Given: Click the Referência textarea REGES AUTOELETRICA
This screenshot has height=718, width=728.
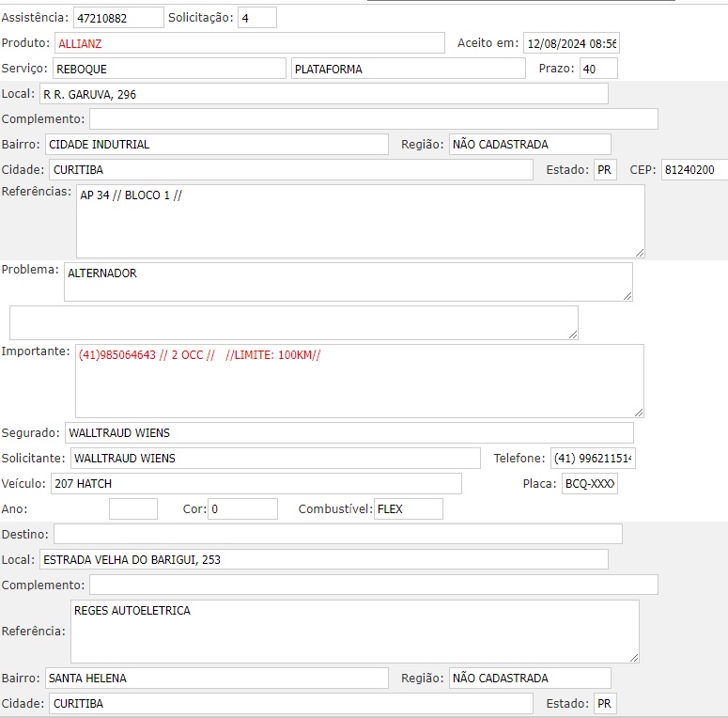Looking at the screenshot, I should [x=355, y=632].
